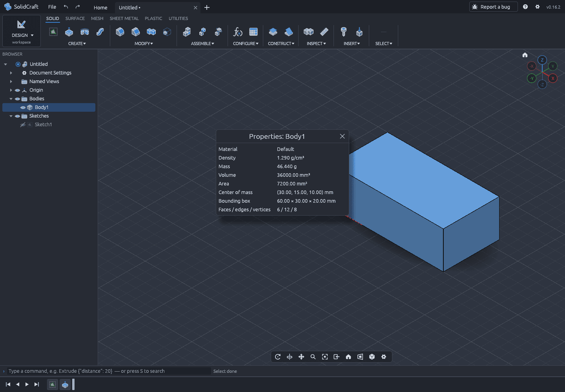
Task: Select the Sweep tool in the Create group
Action: (x=100, y=32)
